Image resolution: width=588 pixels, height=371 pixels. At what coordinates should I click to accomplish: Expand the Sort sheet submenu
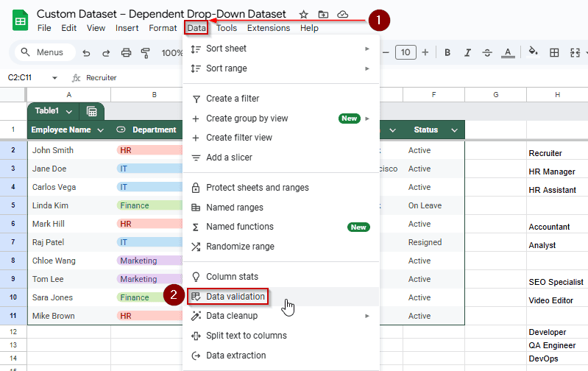[x=281, y=49]
